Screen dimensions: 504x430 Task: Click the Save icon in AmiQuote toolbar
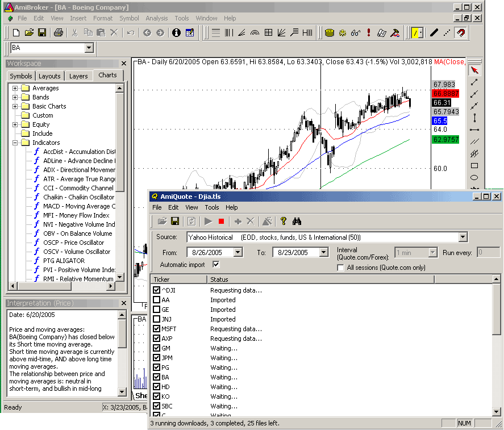pos(175,221)
